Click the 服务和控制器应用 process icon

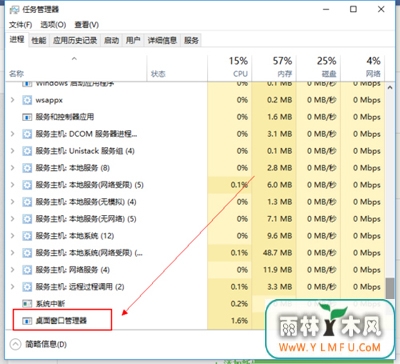coord(27,117)
